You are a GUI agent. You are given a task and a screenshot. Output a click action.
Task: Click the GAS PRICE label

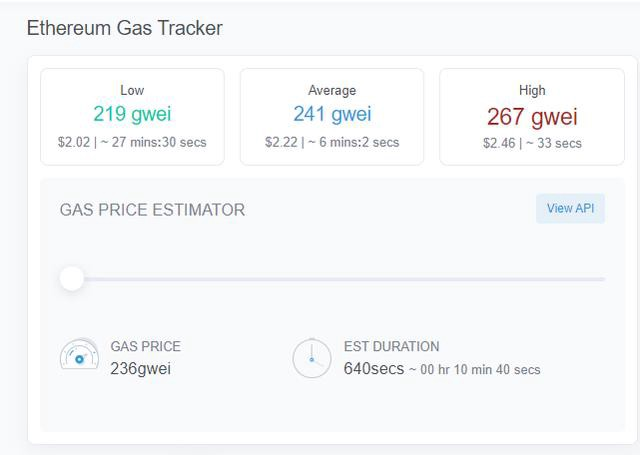pos(145,346)
